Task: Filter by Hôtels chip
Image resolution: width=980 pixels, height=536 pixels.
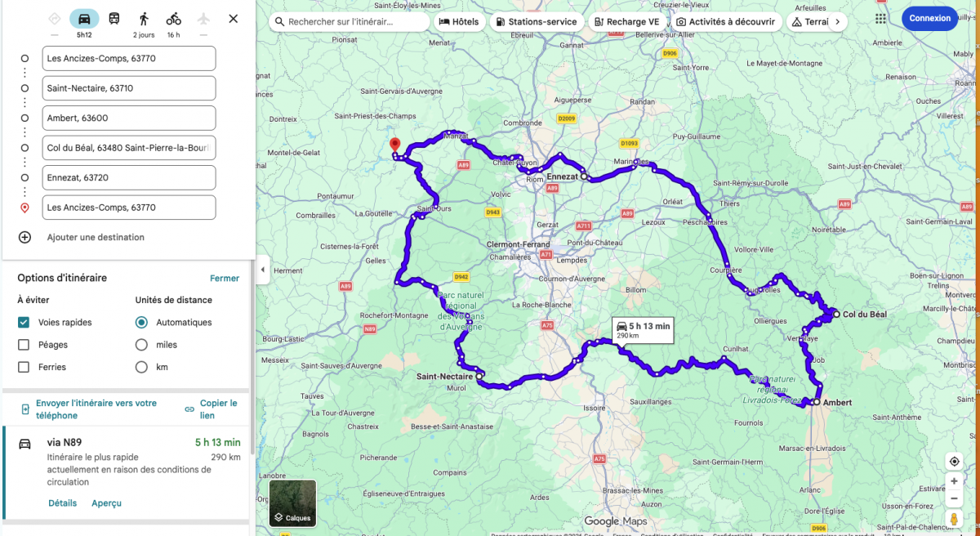Action: pyautogui.click(x=459, y=22)
